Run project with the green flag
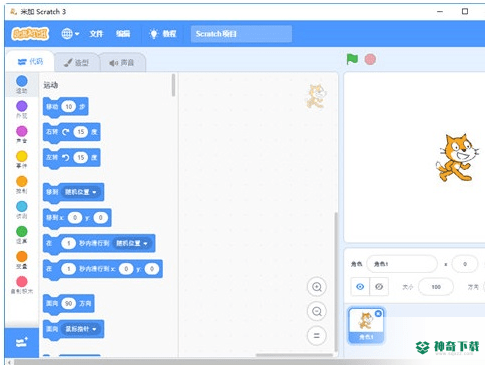The image size is (489, 365). click(x=352, y=59)
